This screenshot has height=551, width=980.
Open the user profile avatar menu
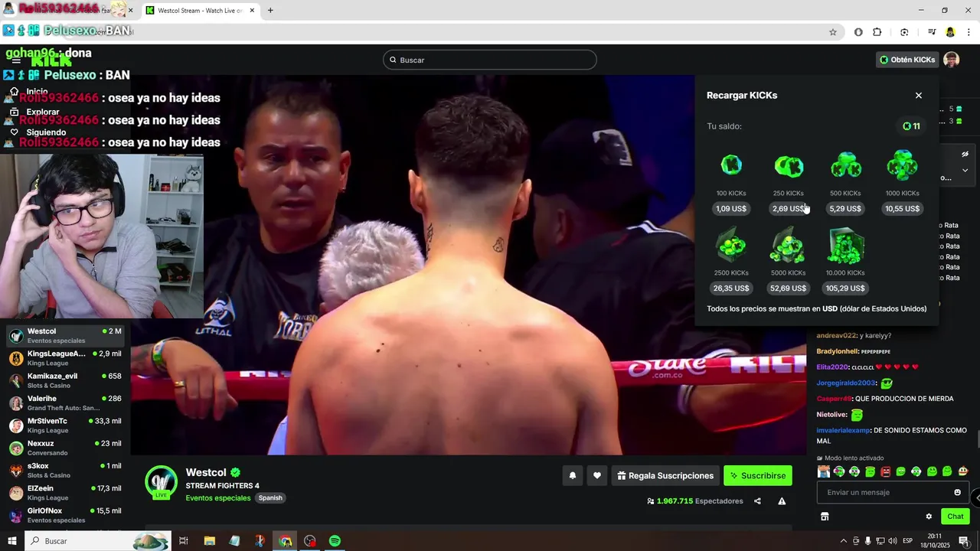pos(952,60)
